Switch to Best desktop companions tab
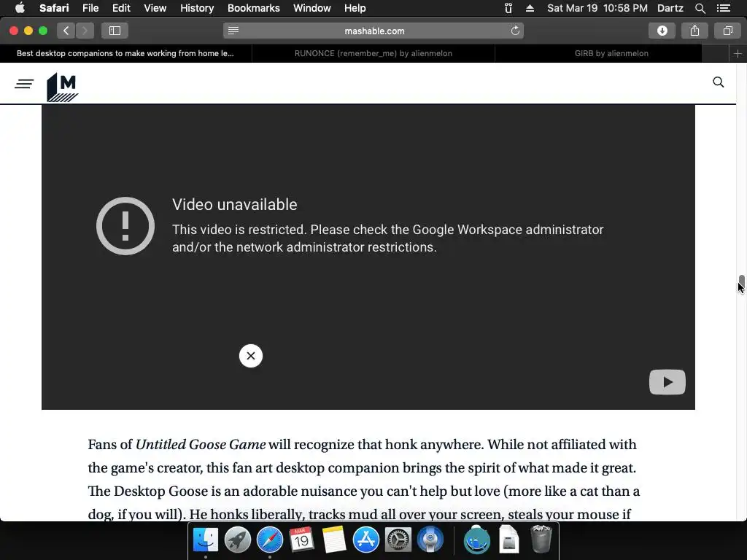This screenshot has height=560, width=747. (125, 53)
